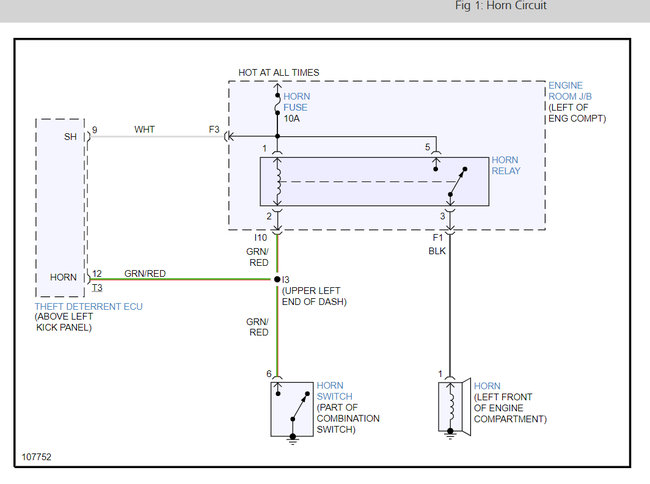Click the blue HORN FUSE label

click(x=296, y=102)
